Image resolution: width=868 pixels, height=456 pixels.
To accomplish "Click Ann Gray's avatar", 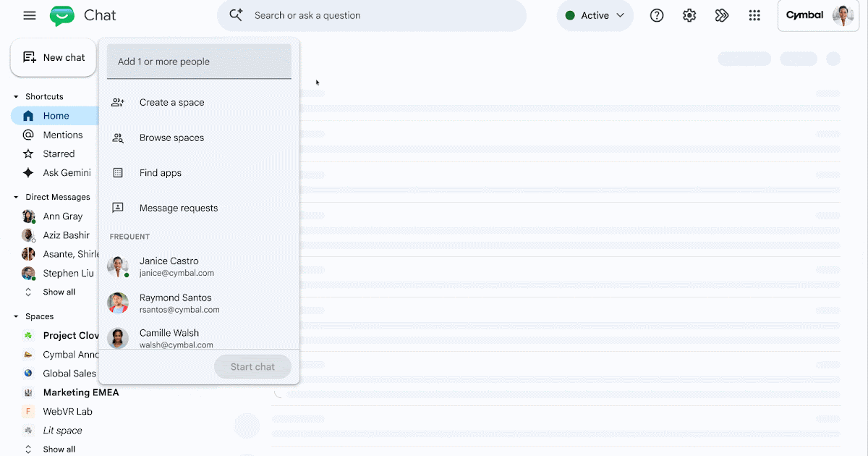I will coord(28,216).
